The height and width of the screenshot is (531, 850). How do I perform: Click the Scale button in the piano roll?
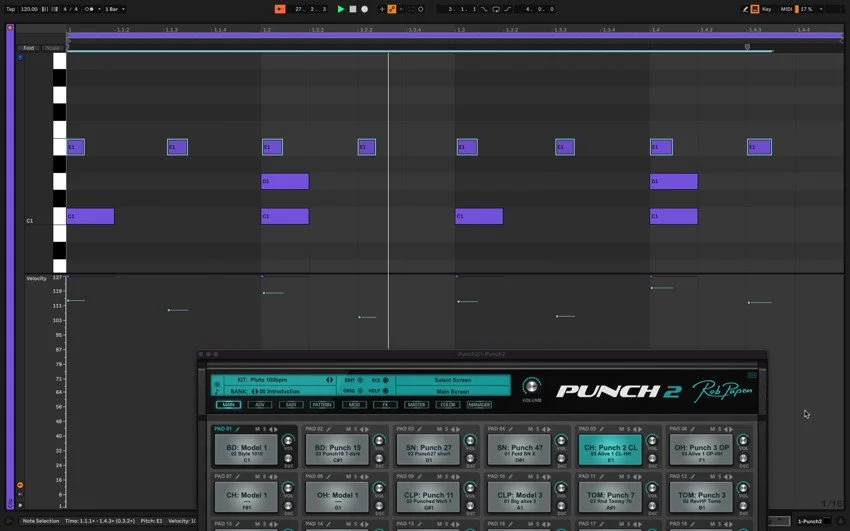click(x=53, y=48)
